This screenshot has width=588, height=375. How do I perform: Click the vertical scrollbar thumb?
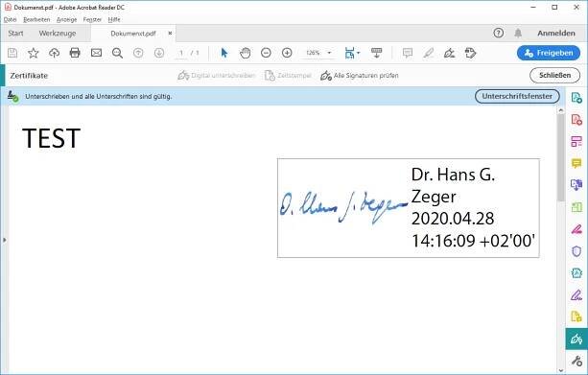tap(560, 157)
